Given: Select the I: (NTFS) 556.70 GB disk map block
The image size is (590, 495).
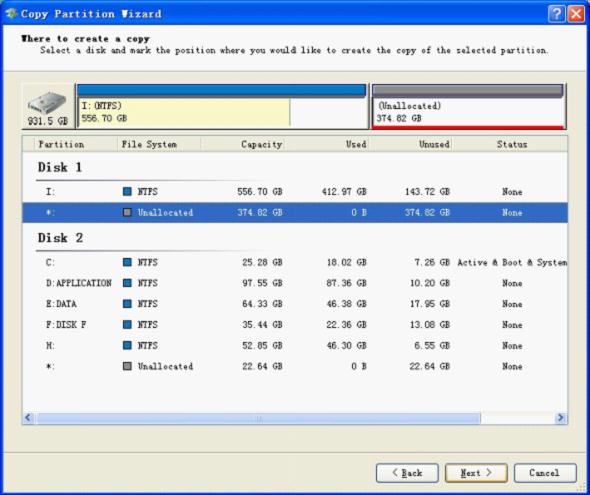Looking at the screenshot, I should [222, 106].
